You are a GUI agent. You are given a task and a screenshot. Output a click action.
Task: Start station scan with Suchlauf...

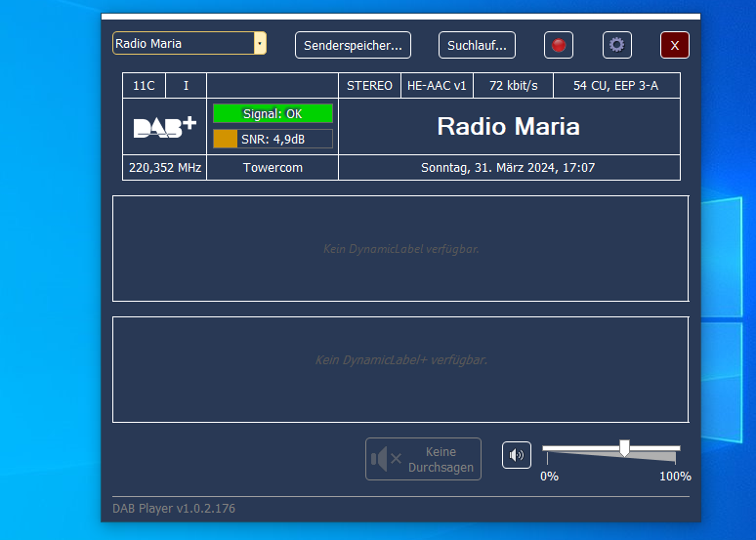(477, 45)
